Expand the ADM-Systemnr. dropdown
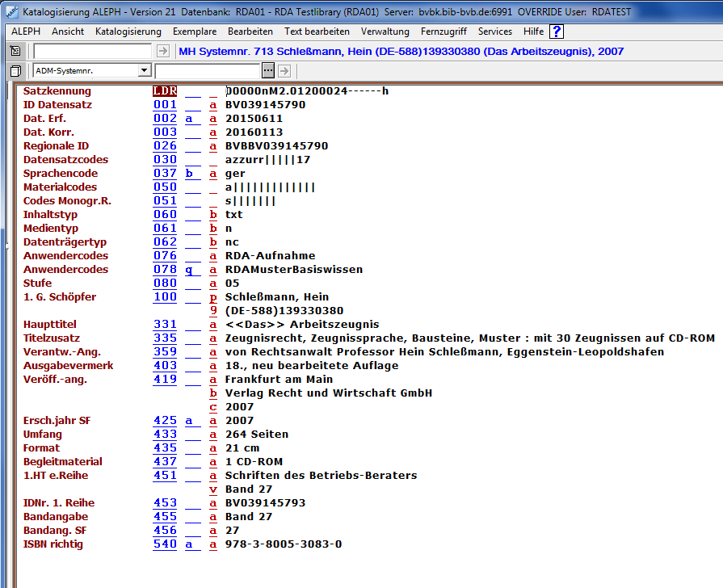The width and height of the screenshot is (723, 588). [144, 71]
